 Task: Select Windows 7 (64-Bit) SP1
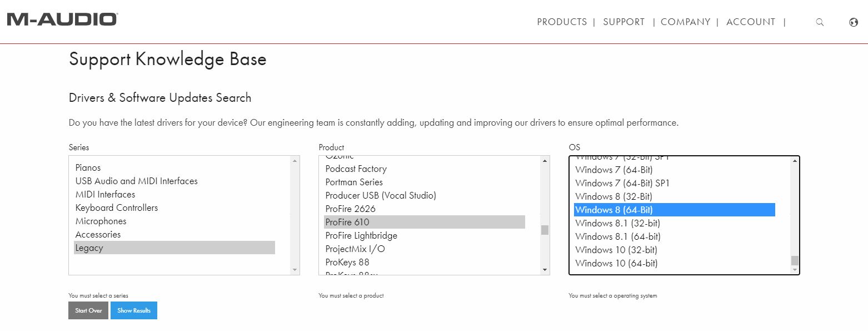[675, 183]
